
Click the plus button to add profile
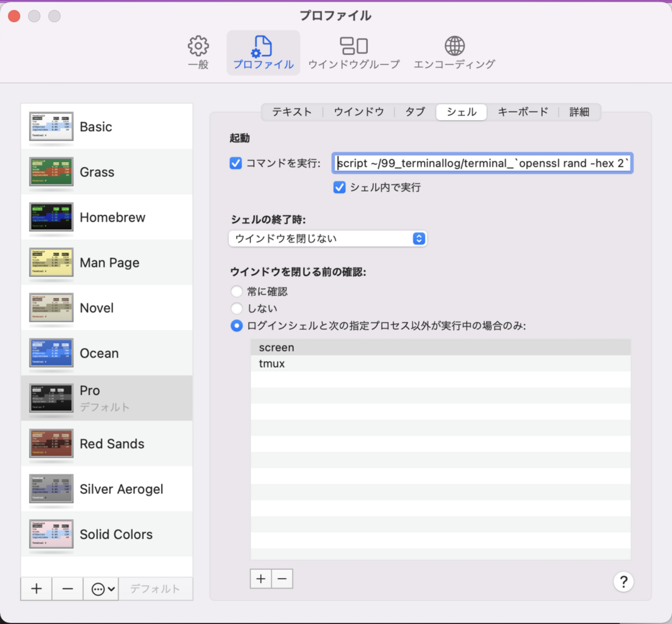pyautogui.click(x=36, y=589)
